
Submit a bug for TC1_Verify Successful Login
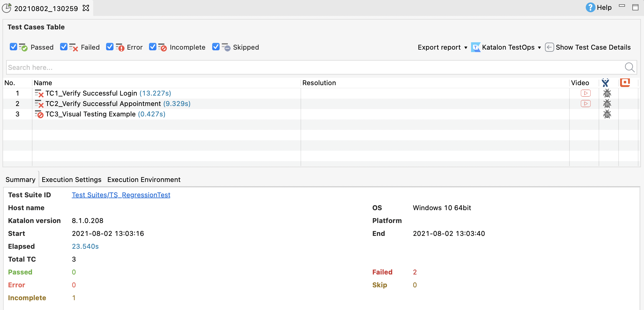point(607,93)
